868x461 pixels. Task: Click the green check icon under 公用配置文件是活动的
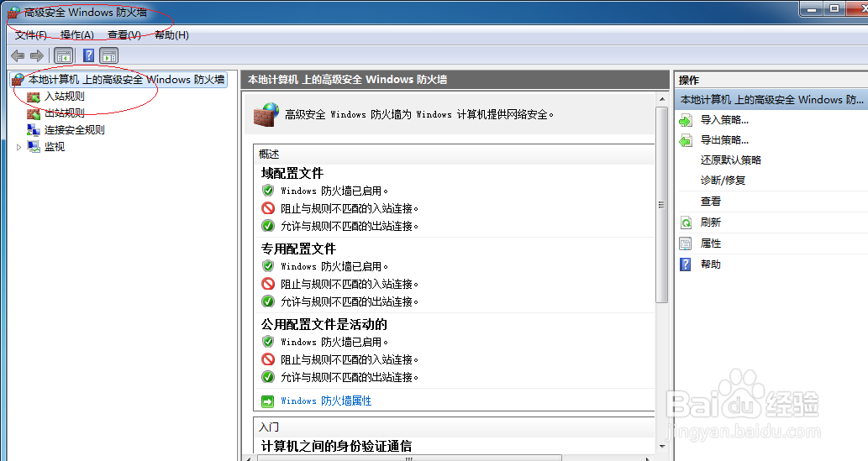[268, 377]
